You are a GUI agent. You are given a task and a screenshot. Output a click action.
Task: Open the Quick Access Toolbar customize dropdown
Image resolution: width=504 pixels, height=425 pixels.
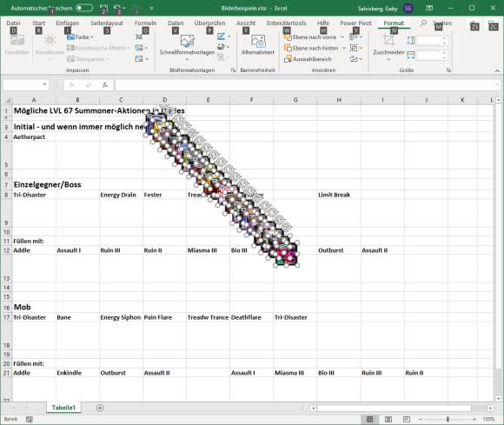pos(151,9)
